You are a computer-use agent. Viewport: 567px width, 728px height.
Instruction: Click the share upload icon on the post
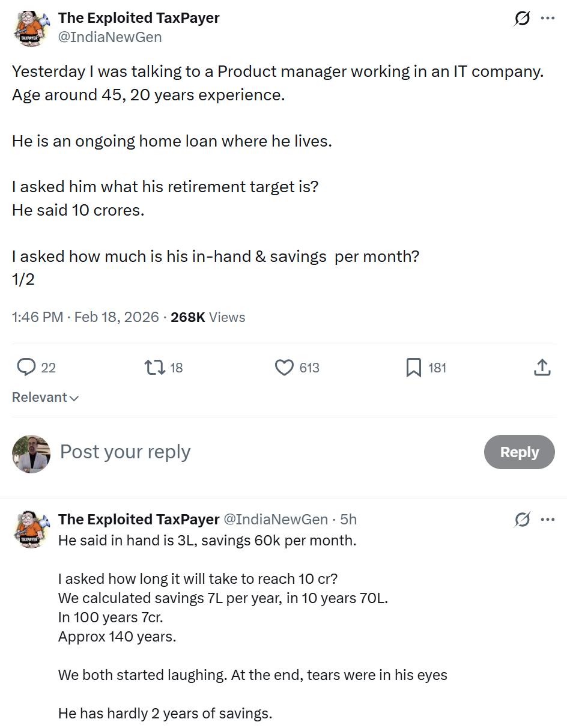pyautogui.click(x=542, y=367)
